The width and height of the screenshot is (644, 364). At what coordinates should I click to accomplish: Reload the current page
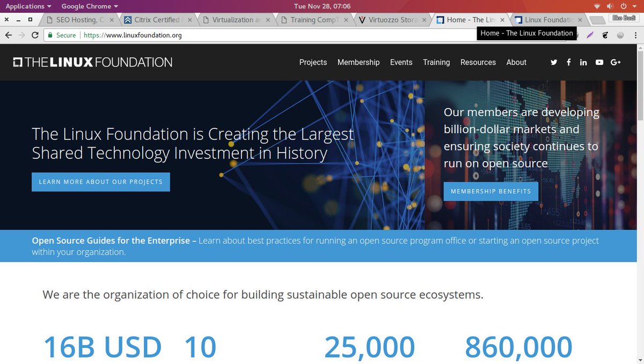point(35,35)
